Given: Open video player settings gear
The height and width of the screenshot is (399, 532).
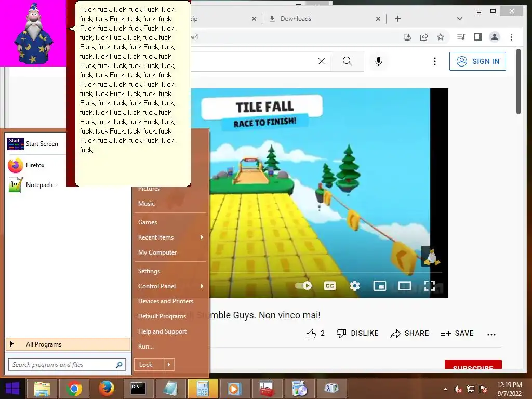Looking at the screenshot, I should tap(354, 286).
